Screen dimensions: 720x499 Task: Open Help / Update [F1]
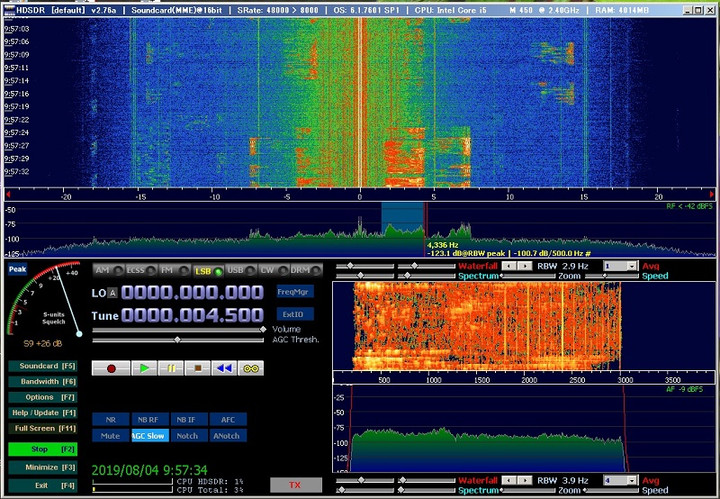click(43, 413)
